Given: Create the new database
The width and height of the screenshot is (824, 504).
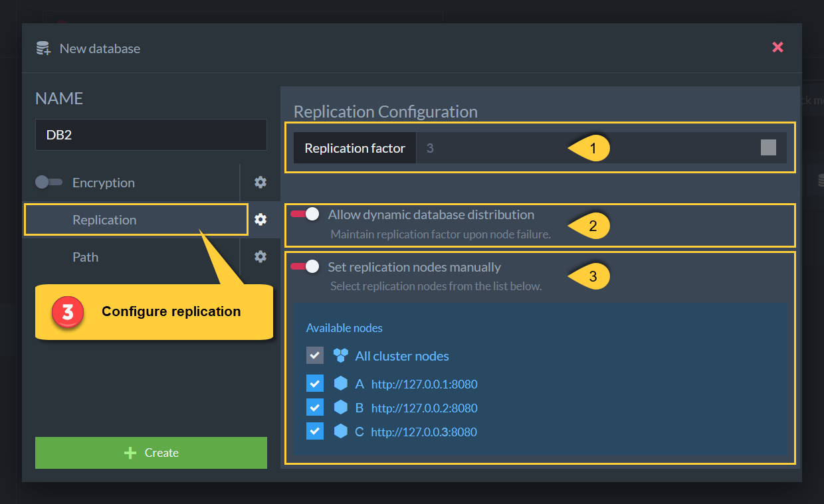Looking at the screenshot, I should click(x=151, y=453).
